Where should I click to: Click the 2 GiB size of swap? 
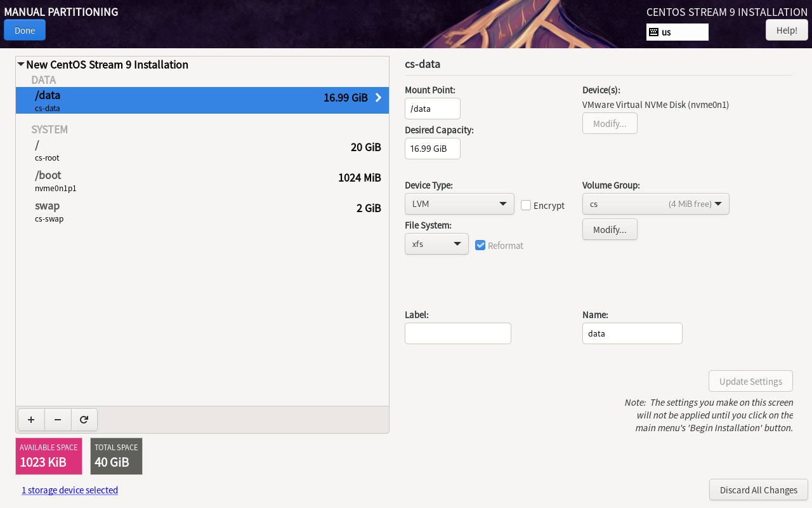point(369,208)
